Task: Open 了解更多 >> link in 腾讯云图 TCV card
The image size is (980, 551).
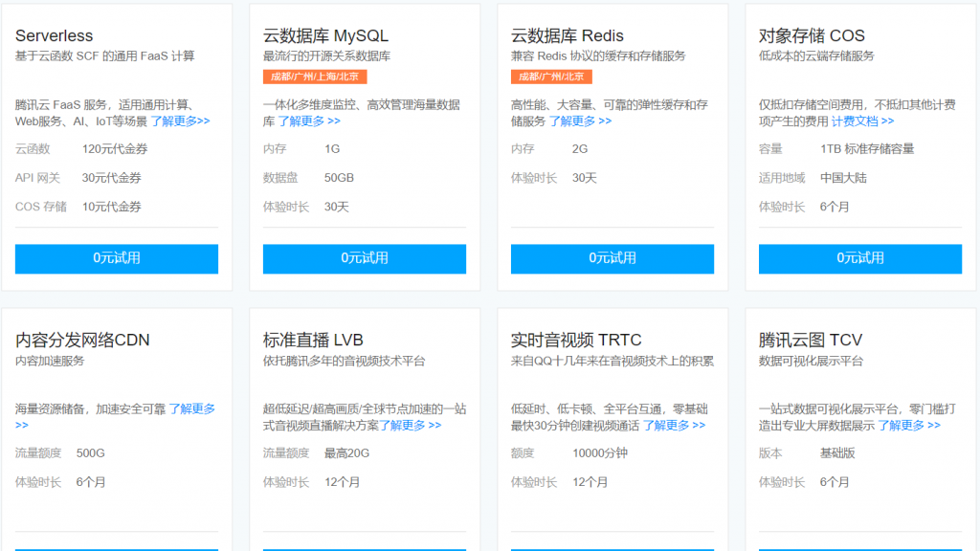Action: click(909, 426)
